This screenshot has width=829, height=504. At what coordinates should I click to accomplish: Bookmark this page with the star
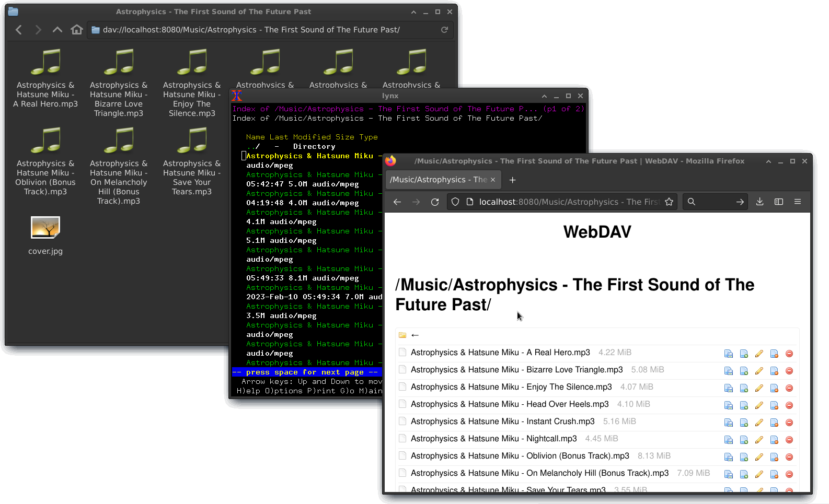pos(669,202)
